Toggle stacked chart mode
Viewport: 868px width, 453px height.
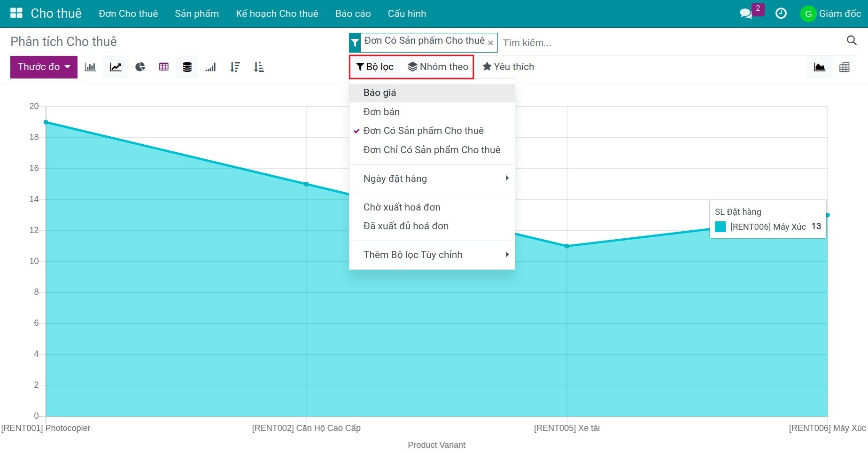(187, 67)
